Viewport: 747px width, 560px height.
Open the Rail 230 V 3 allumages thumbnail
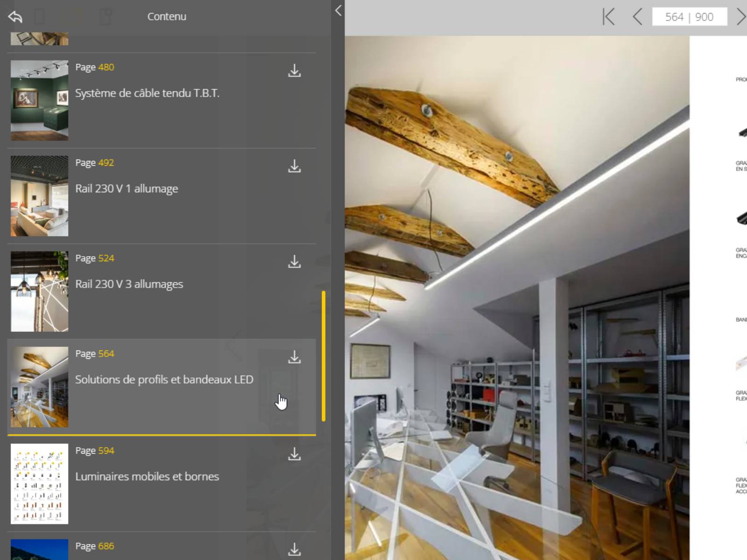tap(39, 292)
